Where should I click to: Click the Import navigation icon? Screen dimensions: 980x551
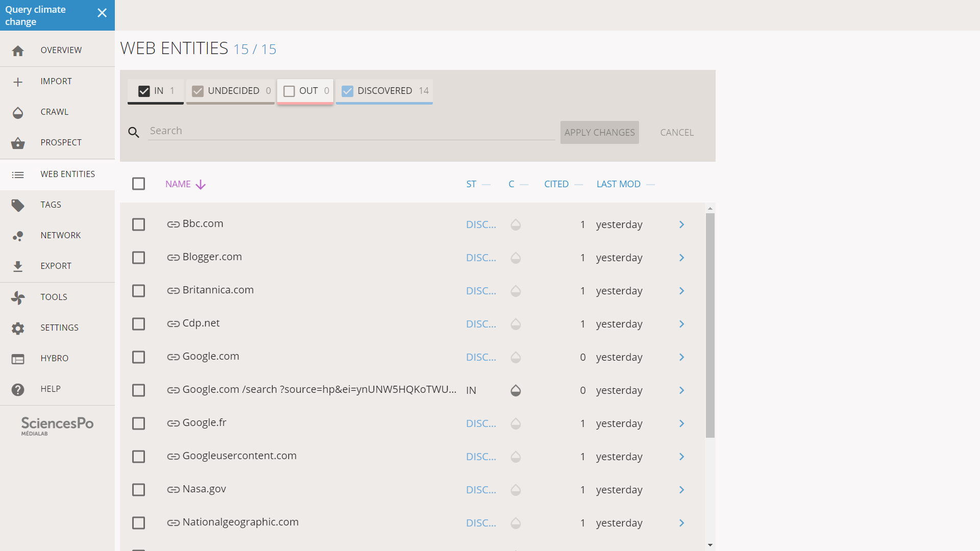click(18, 82)
